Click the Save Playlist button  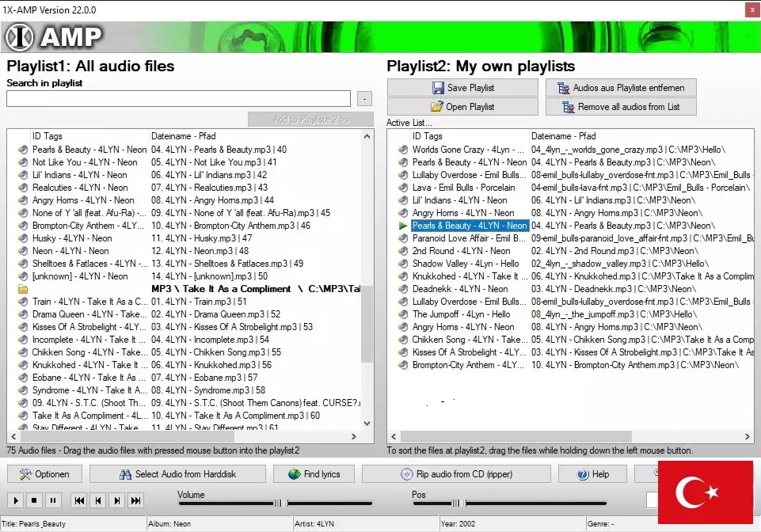pyautogui.click(x=462, y=88)
